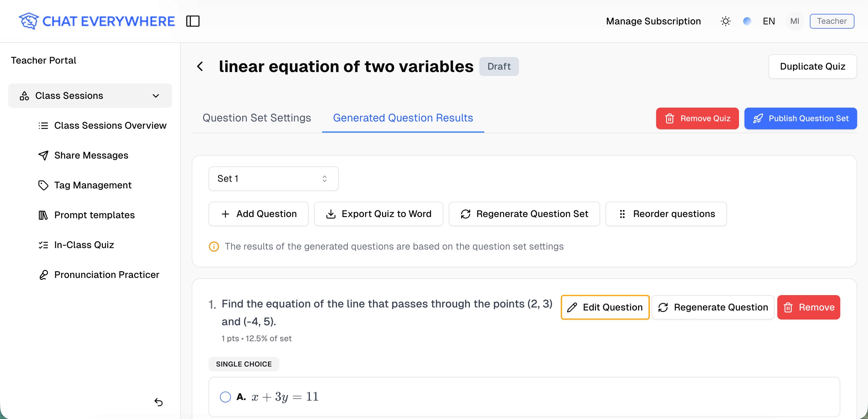The image size is (868, 419).
Task: Open the Set 1 dropdown
Action: (273, 179)
